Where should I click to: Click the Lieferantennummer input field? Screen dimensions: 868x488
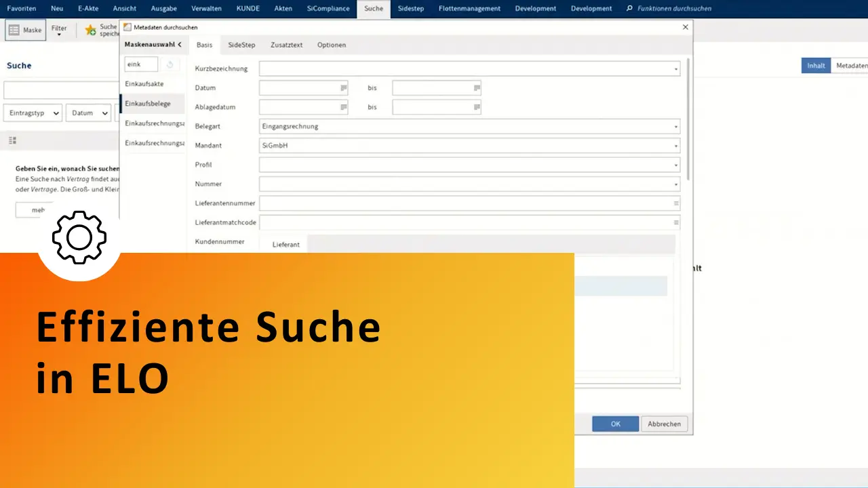tap(469, 203)
